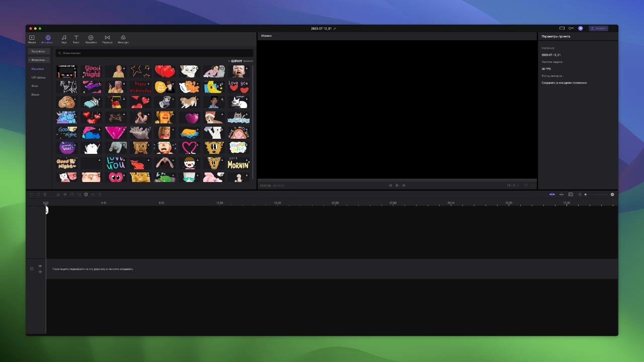
Task: Click the key license icon
Action: point(571,29)
